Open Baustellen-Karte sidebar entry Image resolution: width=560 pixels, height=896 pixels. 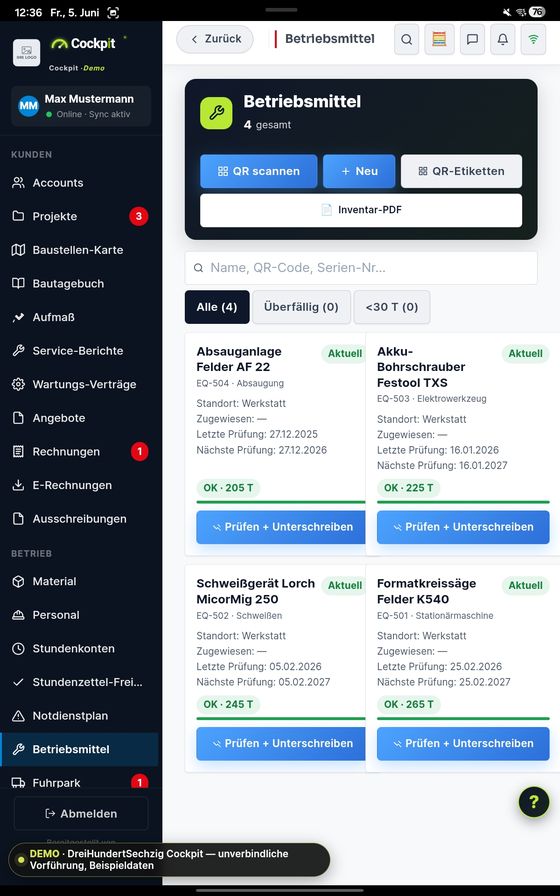click(x=79, y=250)
